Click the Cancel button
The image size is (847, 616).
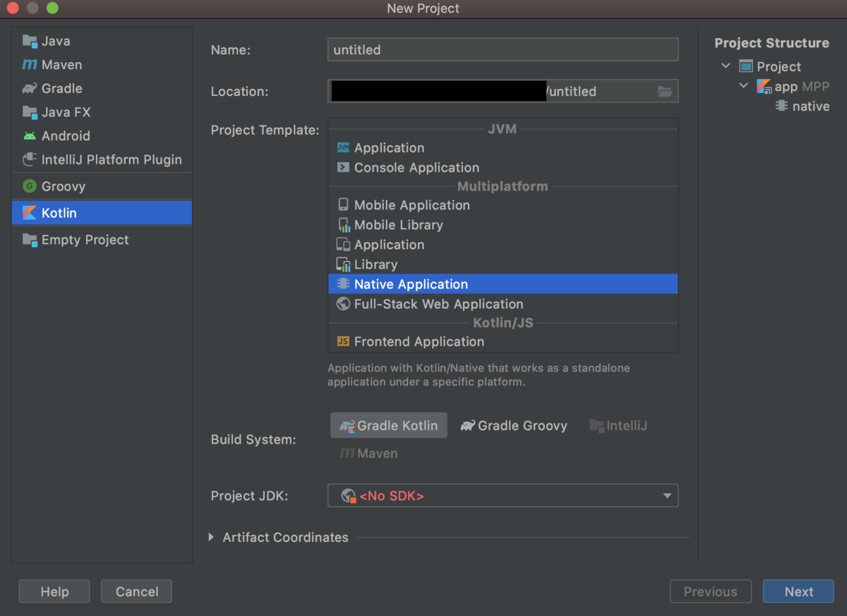(x=136, y=591)
